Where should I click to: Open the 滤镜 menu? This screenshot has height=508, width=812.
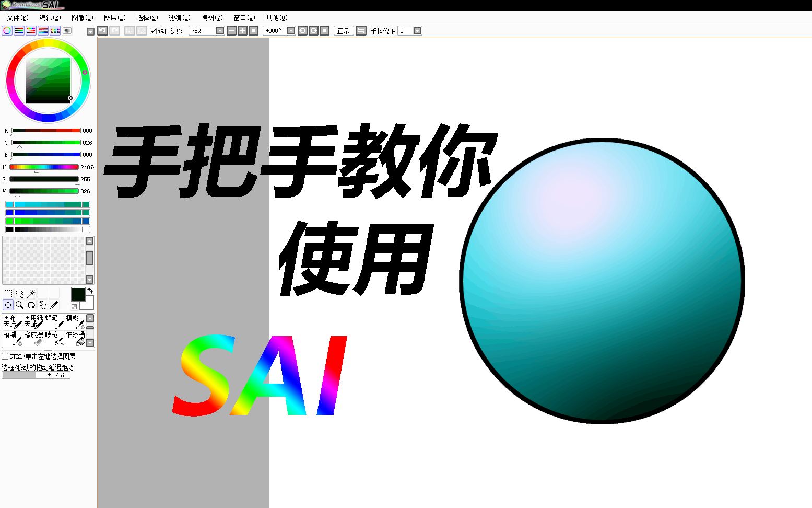(x=178, y=17)
